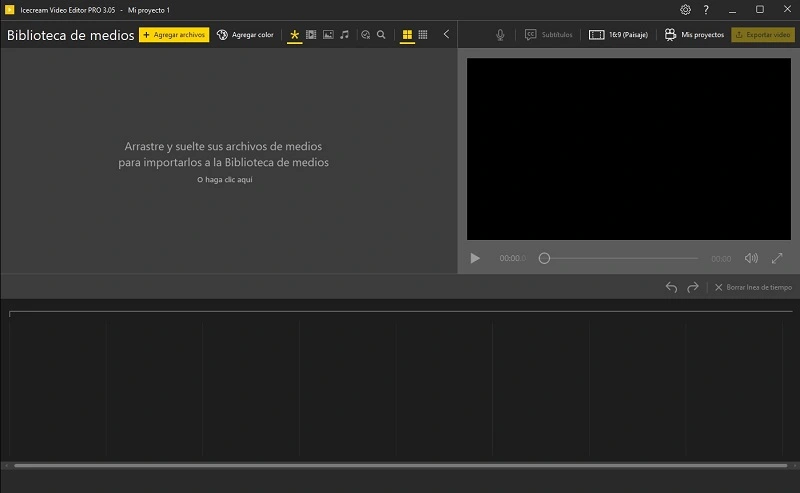Play the preview video
Viewport: 800px width, 493px height.
point(475,258)
